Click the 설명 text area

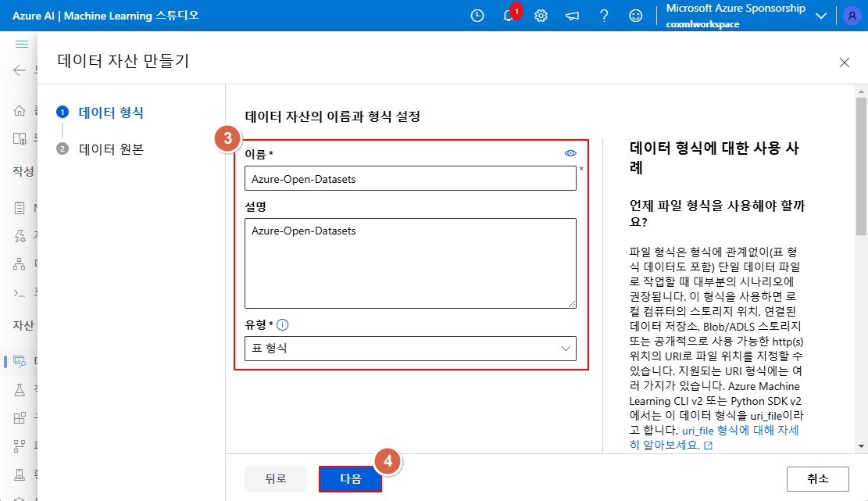click(x=410, y=263)
